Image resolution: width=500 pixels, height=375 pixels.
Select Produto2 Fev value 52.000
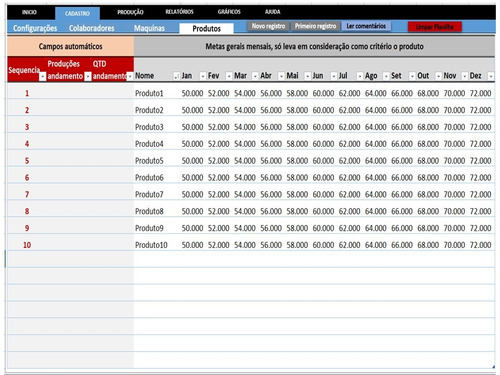[219, 110]
